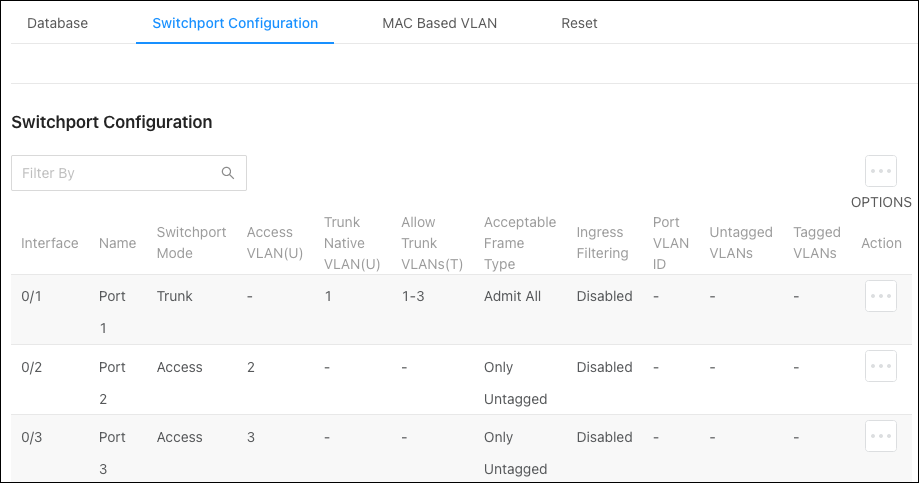Click the Ingress Filtering column header
919x483 pixels.
(603, 243)
